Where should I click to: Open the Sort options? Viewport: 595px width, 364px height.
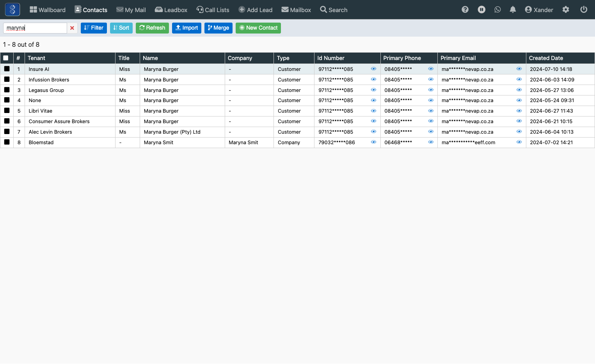pyautogui.click(x=121, y=28)
